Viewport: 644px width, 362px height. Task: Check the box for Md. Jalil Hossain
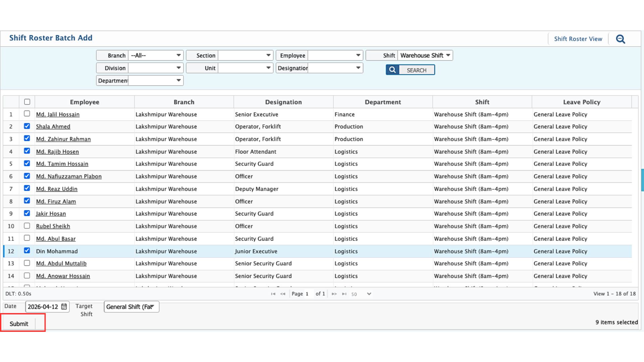coord(27,114)
